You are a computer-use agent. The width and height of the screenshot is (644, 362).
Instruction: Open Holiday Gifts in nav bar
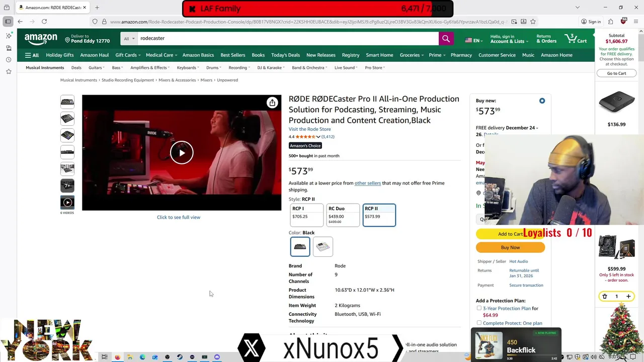click(60, 55)
